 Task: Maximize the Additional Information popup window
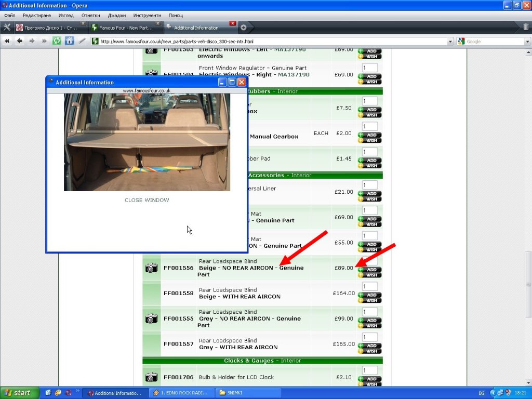232,82
